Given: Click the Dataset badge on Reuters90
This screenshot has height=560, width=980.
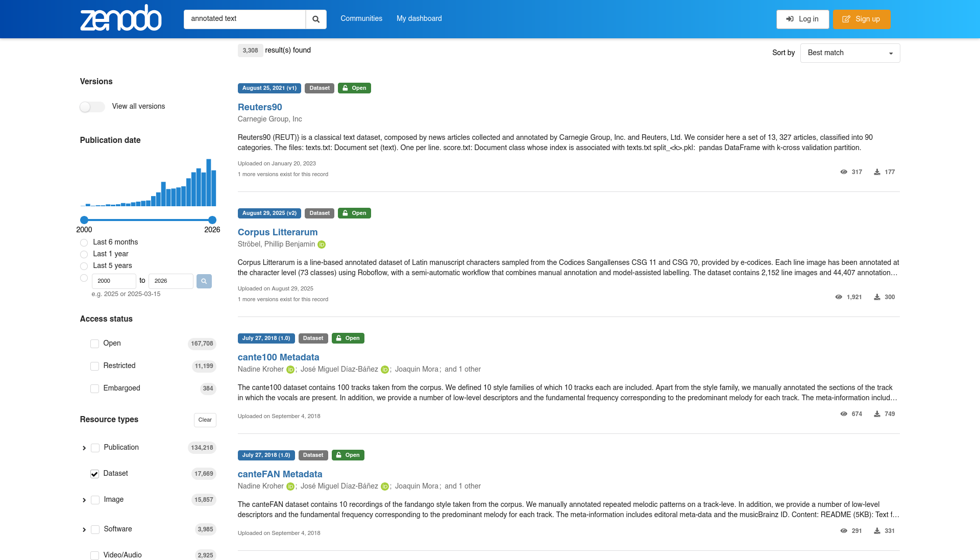Looking at the screenshot, I should click(x=320, y=88).
